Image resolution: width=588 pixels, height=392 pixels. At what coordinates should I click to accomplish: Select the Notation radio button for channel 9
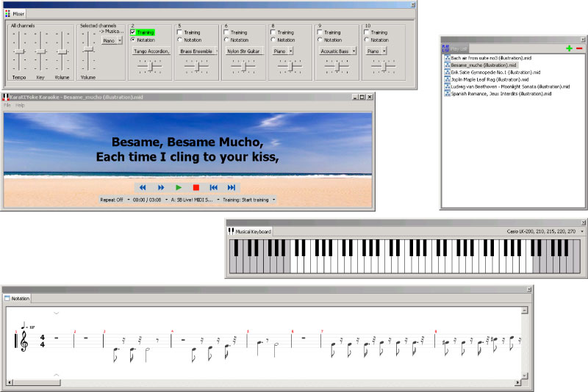point(320,40)
